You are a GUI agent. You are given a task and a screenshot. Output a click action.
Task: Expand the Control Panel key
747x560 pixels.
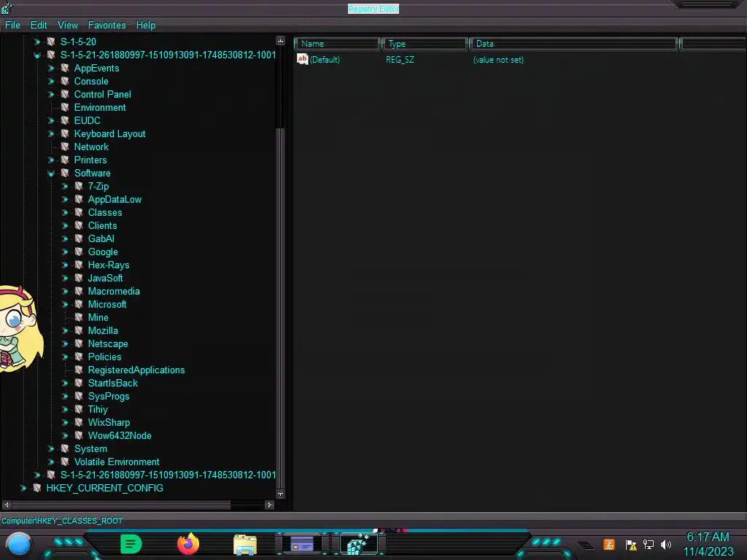coord(51,94)
